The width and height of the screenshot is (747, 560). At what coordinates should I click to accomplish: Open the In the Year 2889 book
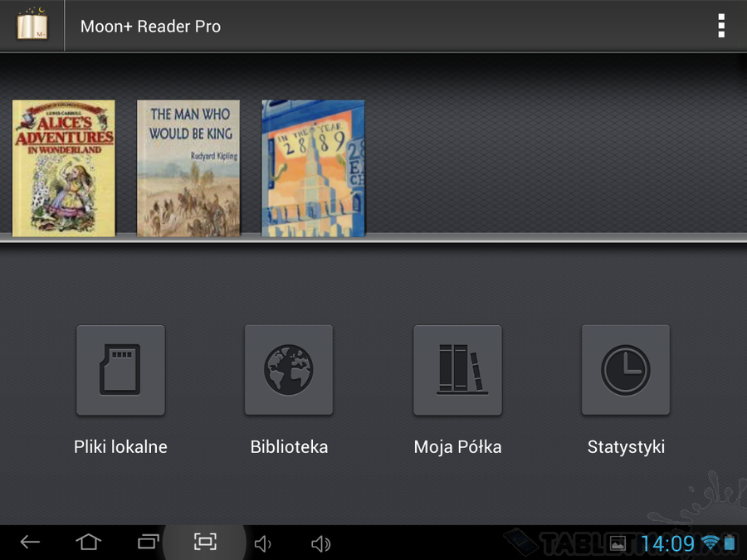point(313,168)
